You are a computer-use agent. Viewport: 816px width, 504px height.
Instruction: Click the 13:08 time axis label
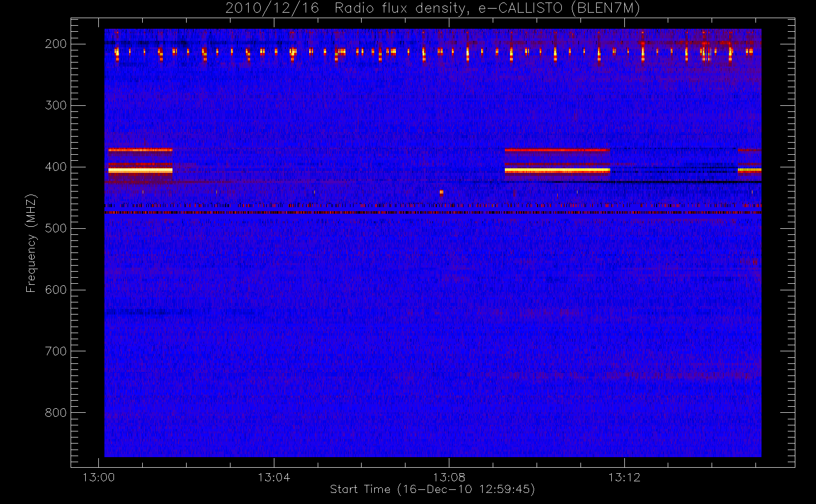[449, 477]
